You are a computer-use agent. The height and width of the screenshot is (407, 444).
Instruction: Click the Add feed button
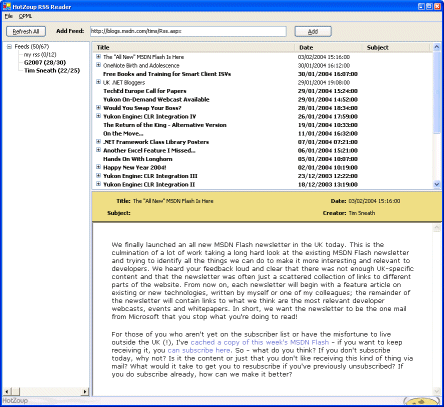(x=313, y=32)
